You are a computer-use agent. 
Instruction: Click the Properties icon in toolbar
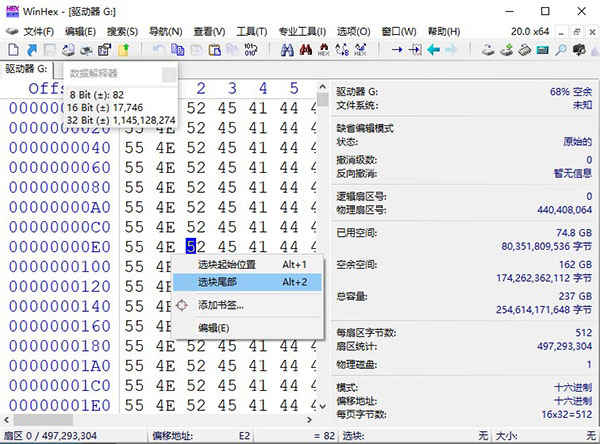tap(104, 50)
